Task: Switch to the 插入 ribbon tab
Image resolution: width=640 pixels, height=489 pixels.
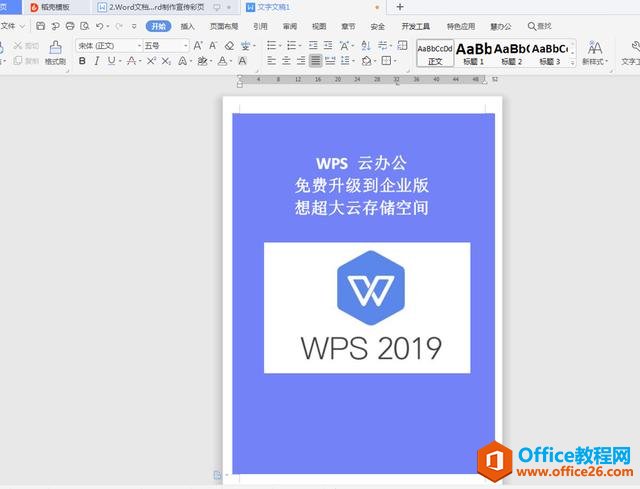Action: pyautogui.click(x=187, y=26)
